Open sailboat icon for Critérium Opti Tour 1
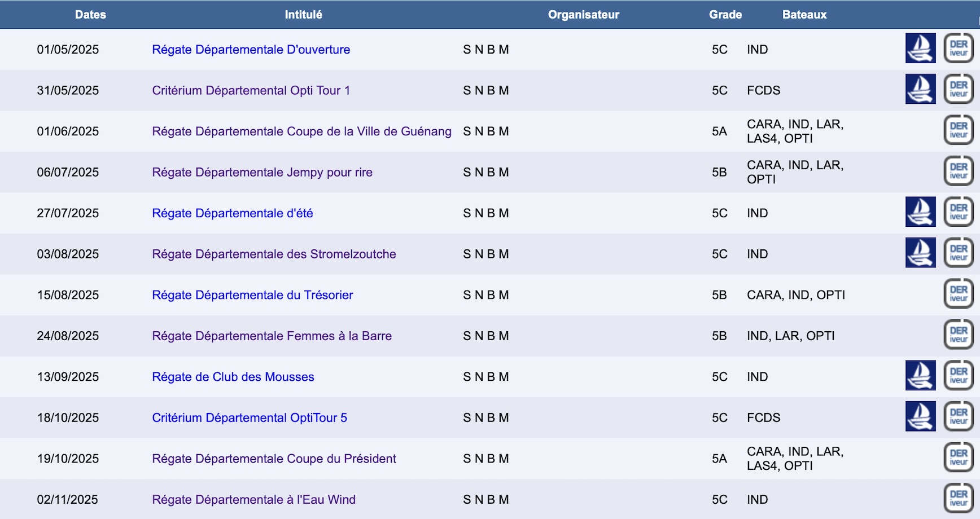The width and height of the screenshot is (980, 519). (x=920, y=89)
